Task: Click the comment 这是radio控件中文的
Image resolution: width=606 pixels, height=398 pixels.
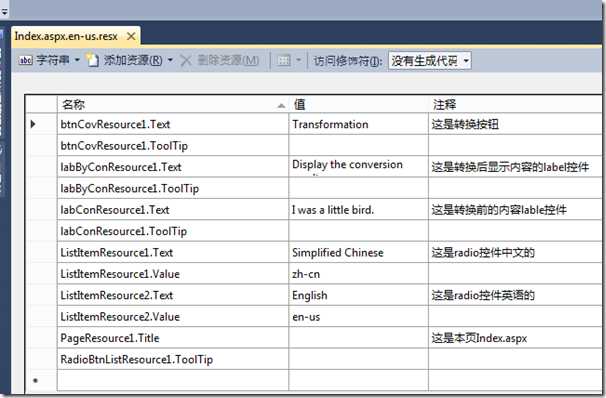Action: pyautogui.click(x=515, y=252)
